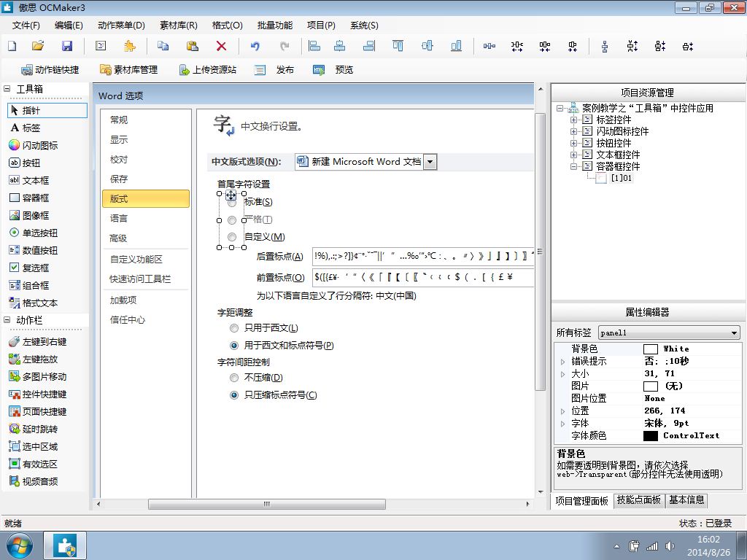The image size is (747, 560).
Task: Choose the 选中区域 action
Action: 34,447
